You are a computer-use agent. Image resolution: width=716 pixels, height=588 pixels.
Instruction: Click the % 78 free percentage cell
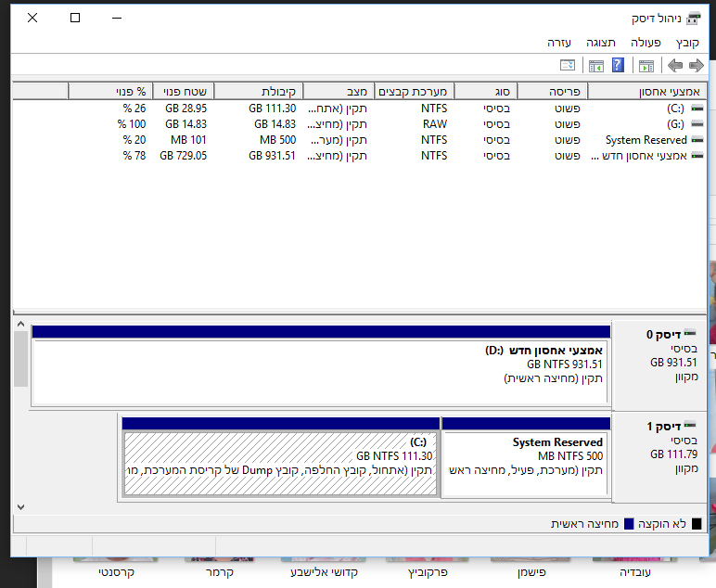134,156
